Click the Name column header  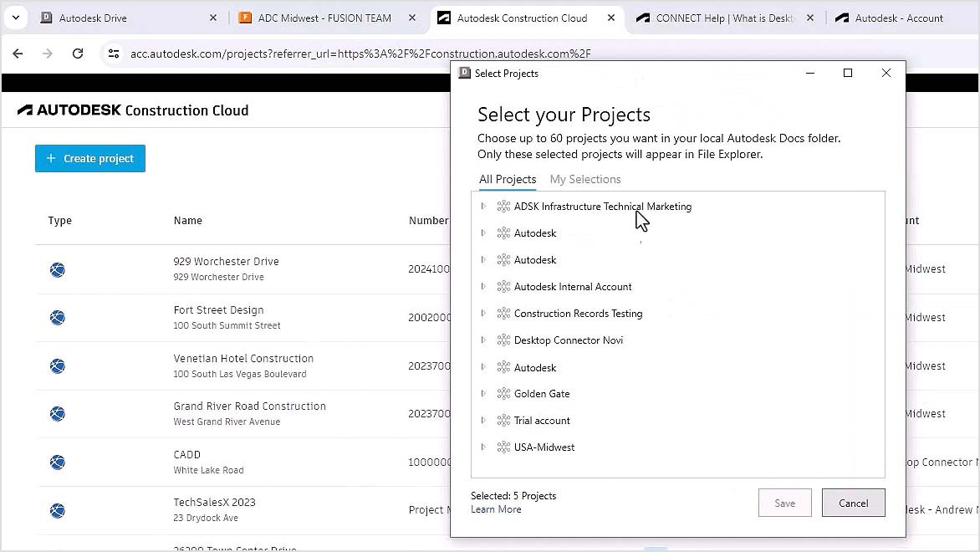pyautogui.click(x=188, y=221)
